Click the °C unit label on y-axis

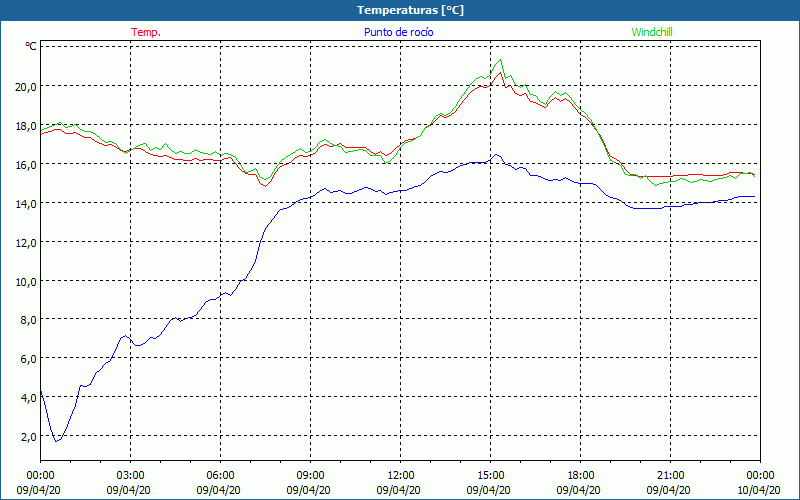pyautogui.click(x=31, y=46)
